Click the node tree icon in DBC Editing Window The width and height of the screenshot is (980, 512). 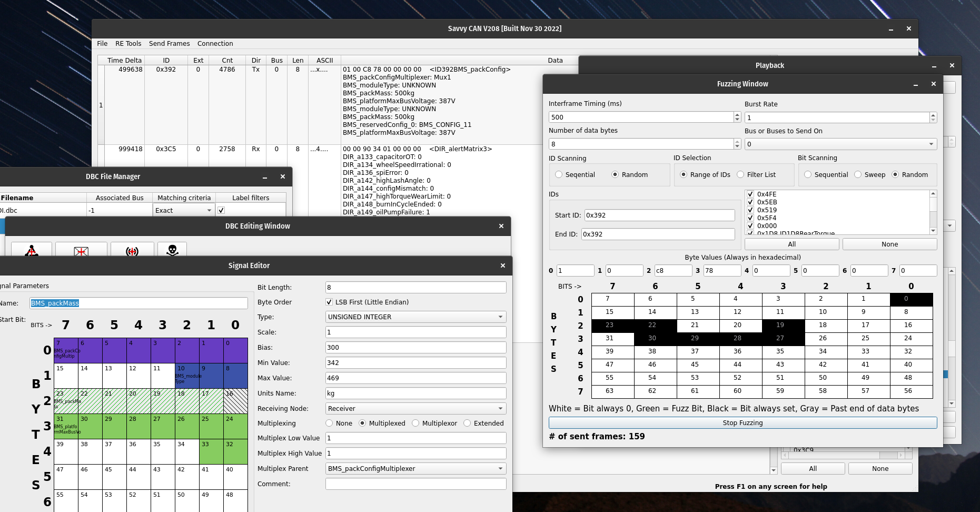32,250
